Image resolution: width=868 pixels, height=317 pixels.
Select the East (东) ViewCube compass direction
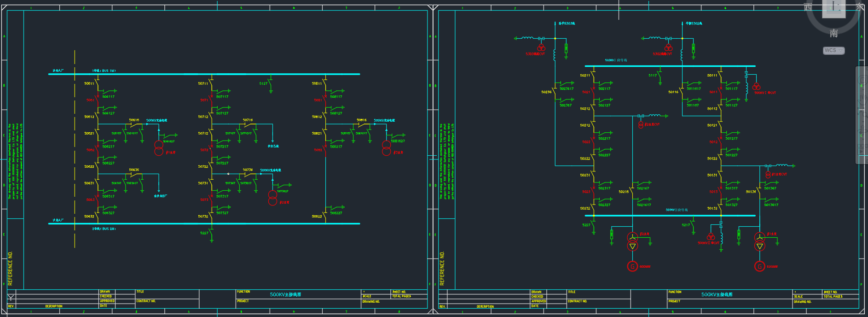(860, 7)
